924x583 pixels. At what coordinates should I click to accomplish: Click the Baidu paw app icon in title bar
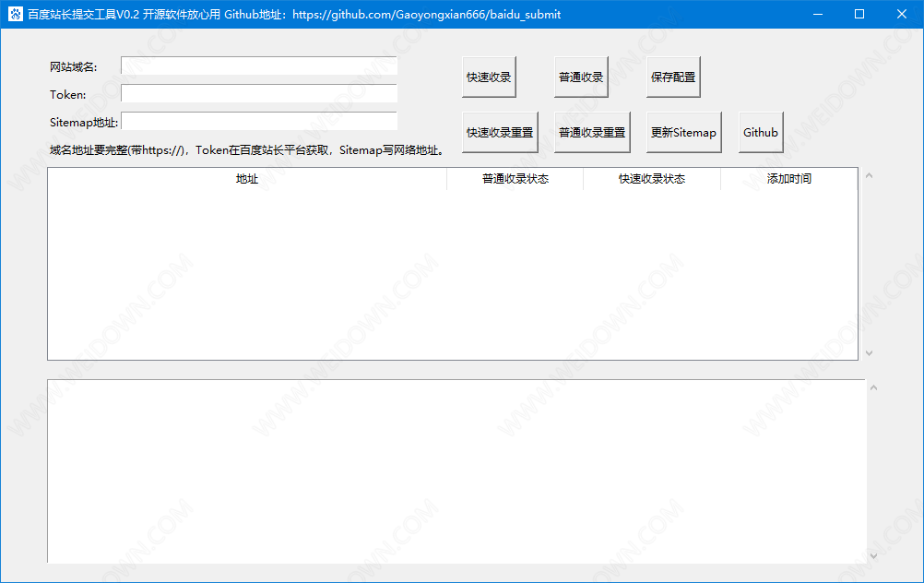[x=16, y=14]
